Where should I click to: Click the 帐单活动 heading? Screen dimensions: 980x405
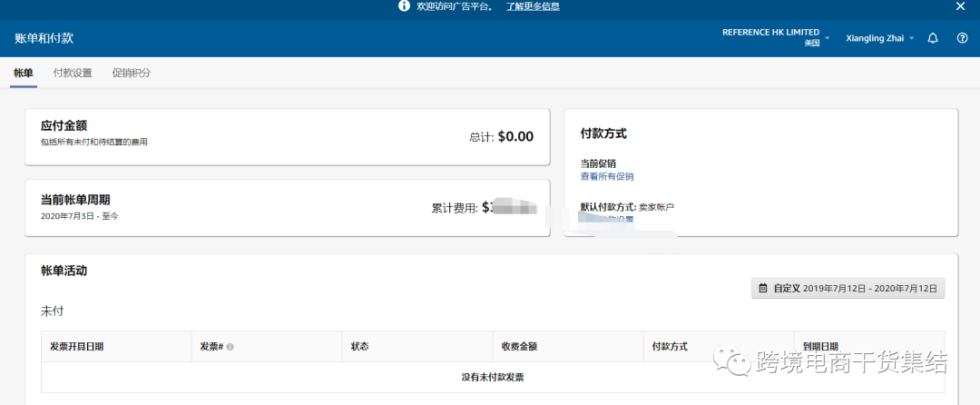64,271
